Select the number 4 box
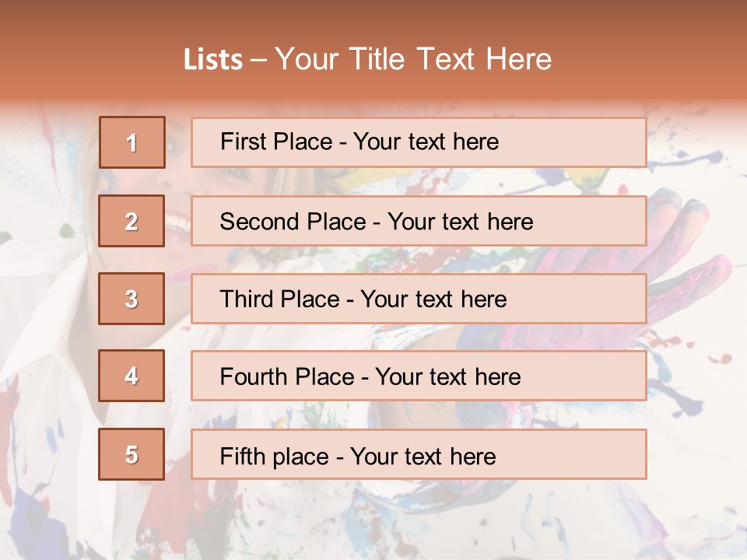The image size is (747, 560). tap(132, 376)
